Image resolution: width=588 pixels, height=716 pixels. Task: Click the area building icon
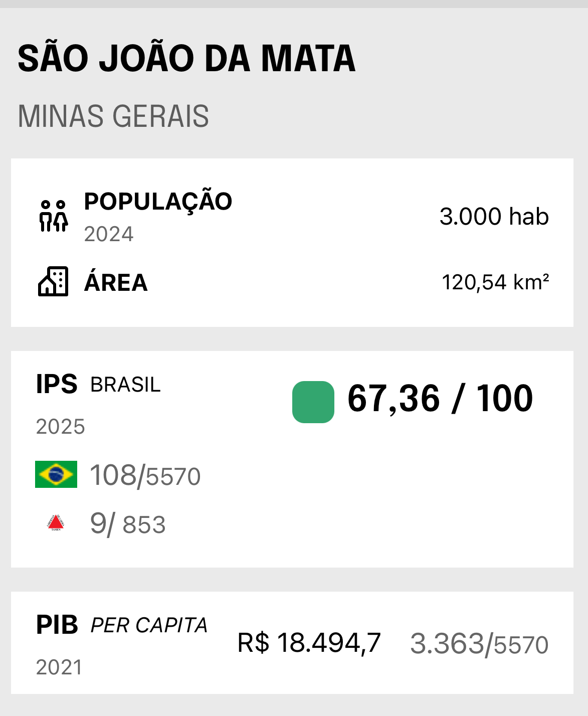point(53,281)
